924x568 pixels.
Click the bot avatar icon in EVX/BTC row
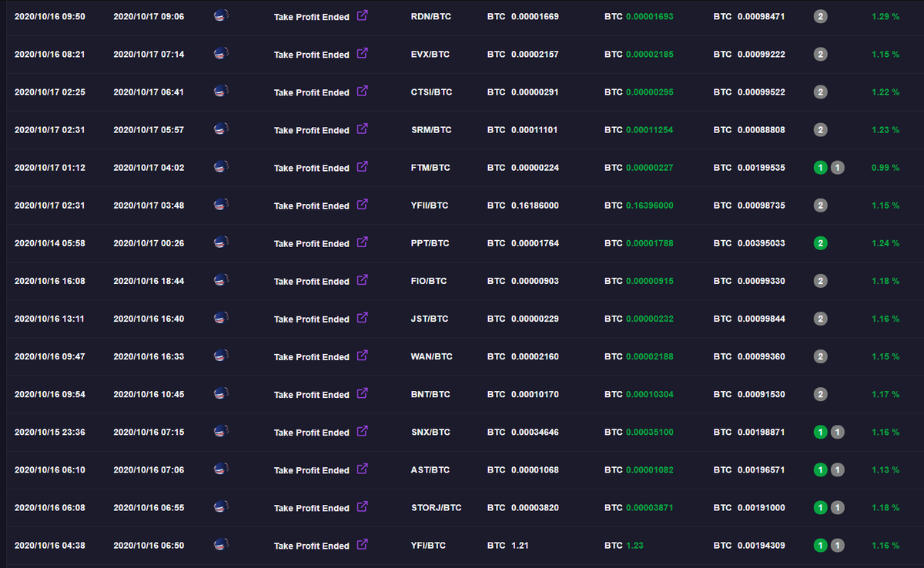coord(221,53)
